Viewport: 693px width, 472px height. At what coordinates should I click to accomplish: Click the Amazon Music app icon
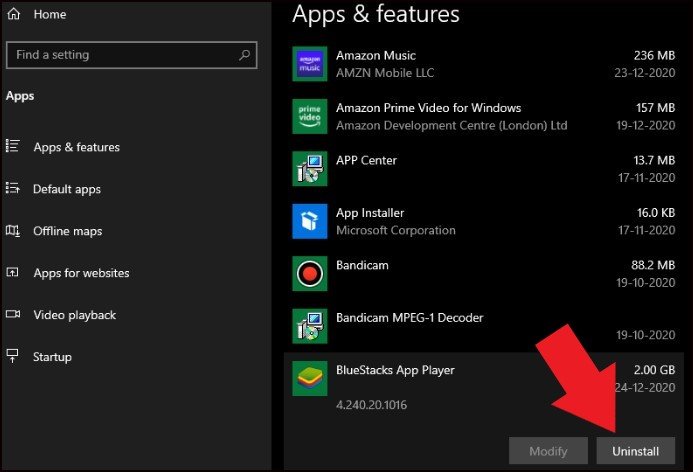(x=310, y=64)
